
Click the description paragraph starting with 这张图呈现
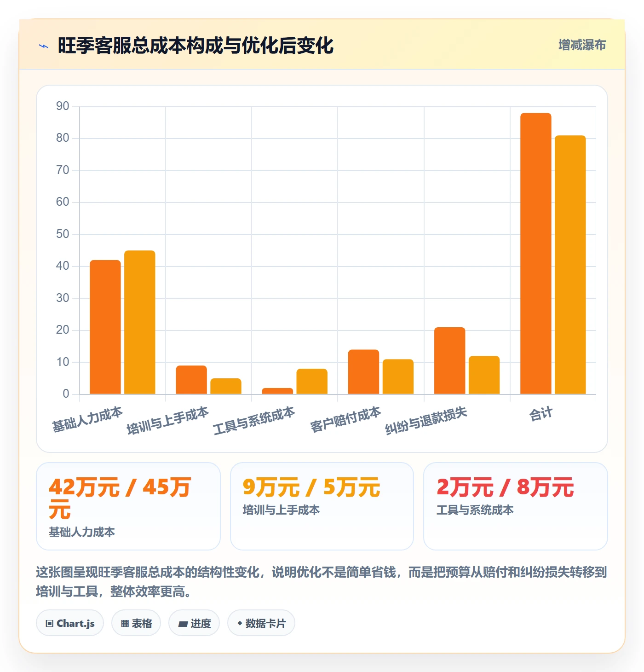[322, 582]
